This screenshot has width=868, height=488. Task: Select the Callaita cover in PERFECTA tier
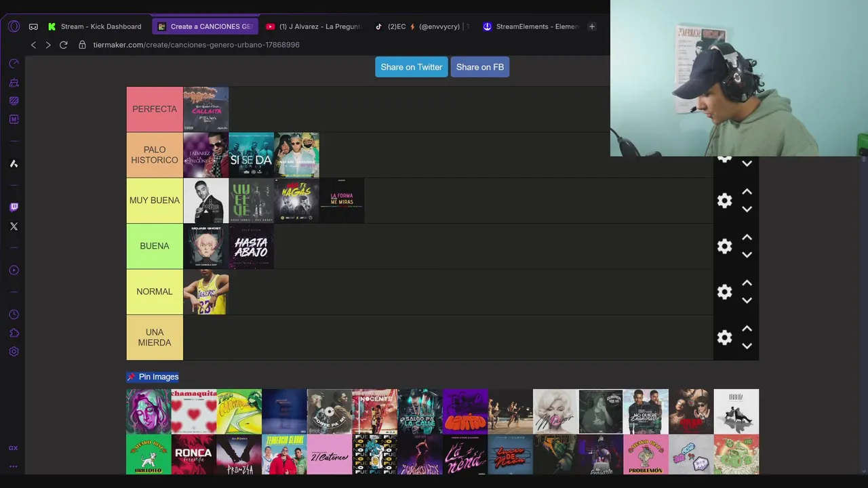pyautogui.click(x=206, y=109)
